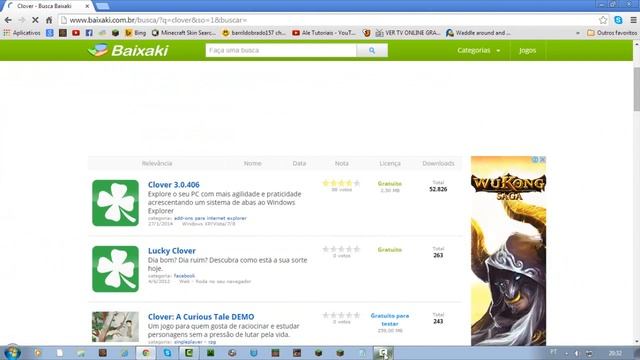Click the Gratuito license of Clover 3.0.406
This screenshot has width=640, height=360.
tap(389, 184)
